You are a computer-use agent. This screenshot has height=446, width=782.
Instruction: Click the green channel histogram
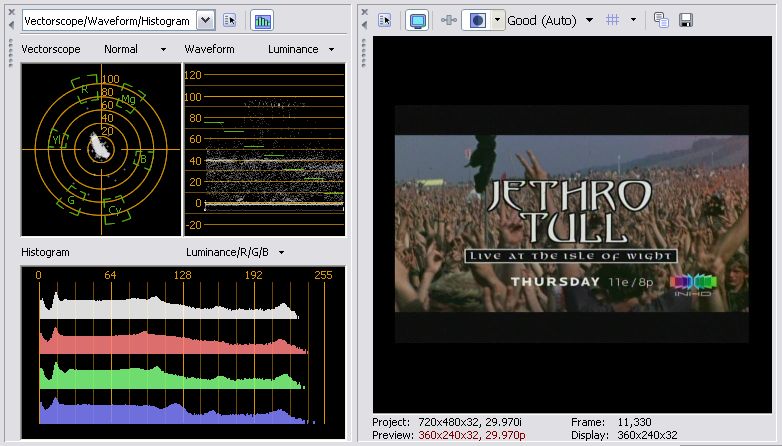coord(172,376)
